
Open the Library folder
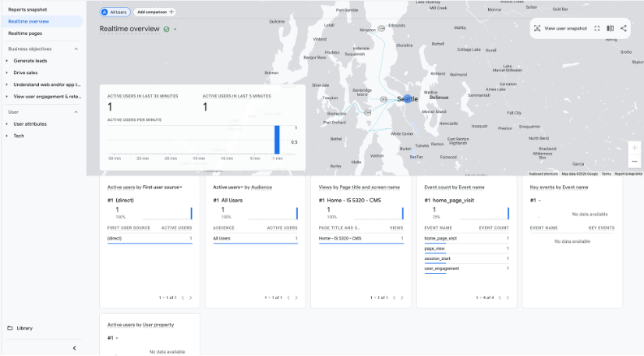24,328
